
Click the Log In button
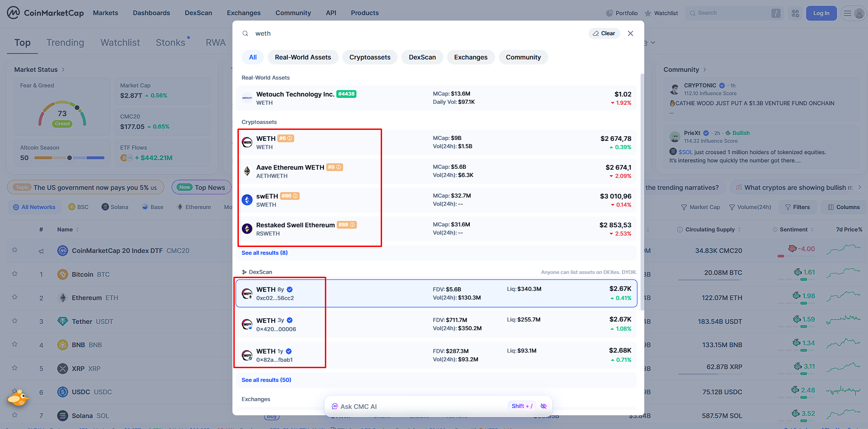tap(821, 13)
